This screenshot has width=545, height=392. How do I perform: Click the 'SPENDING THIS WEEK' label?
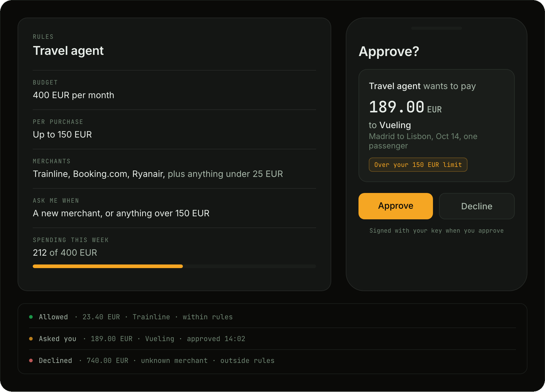71,240
